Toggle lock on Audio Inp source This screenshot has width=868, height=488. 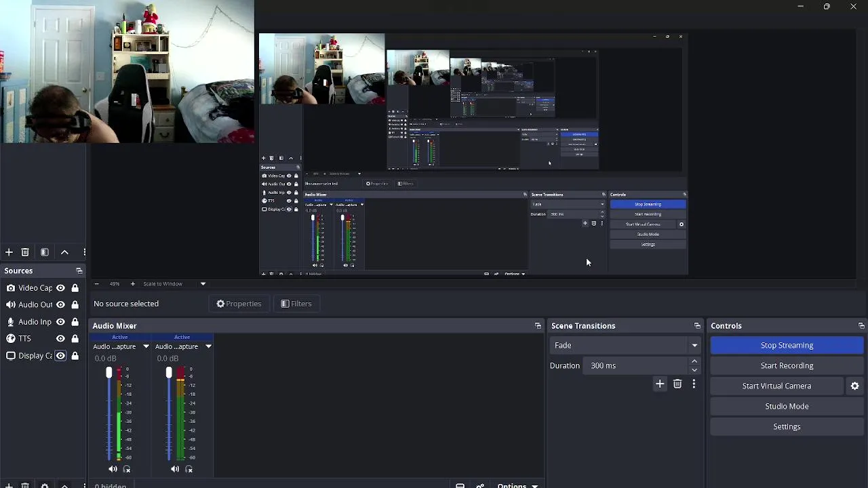(x=75, y=322)
